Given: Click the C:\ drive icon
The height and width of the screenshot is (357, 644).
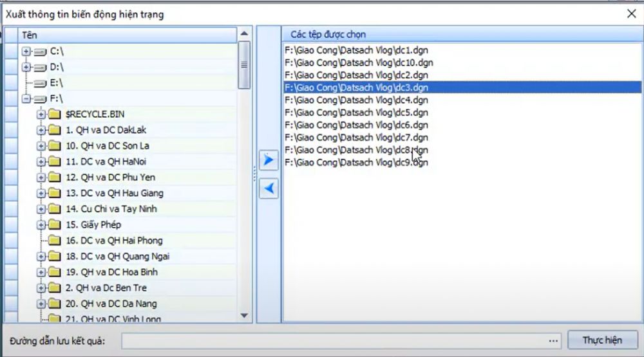Looking at the screenshot, I should click(40, 51).
